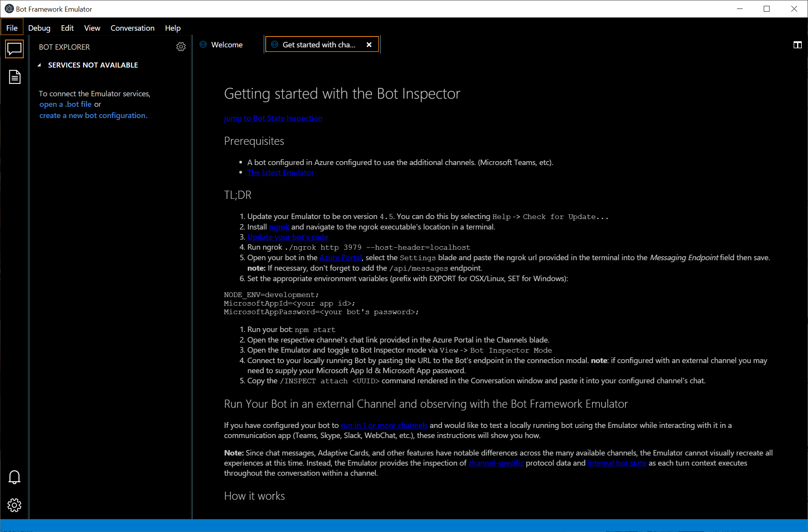
Task: Click the 'Prerequisites' heading
Action: tap(254, 141)
